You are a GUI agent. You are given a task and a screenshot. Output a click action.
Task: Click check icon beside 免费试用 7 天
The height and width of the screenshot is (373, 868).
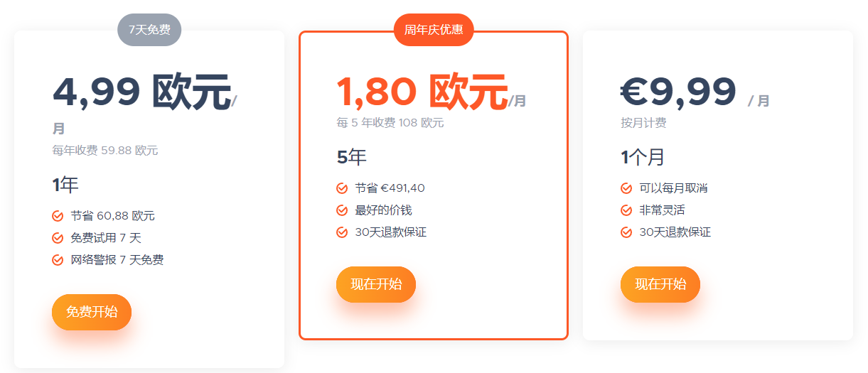58,238
